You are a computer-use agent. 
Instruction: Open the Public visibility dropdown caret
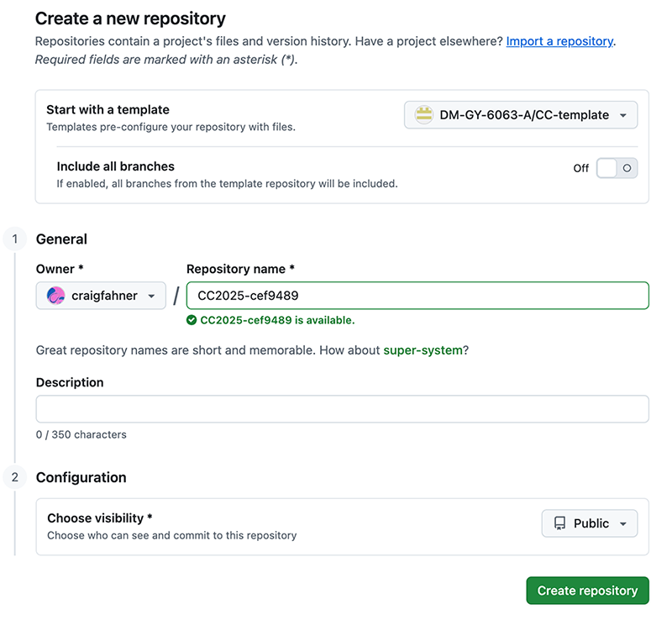(x=622, y=523)
